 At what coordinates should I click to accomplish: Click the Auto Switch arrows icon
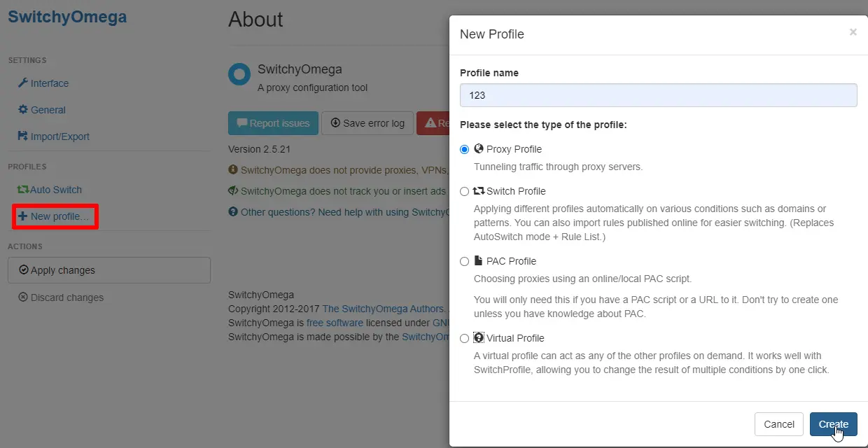click(23, 190)
